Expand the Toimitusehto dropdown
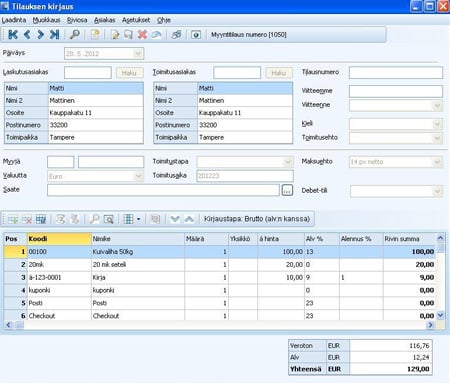 (437, 138)
